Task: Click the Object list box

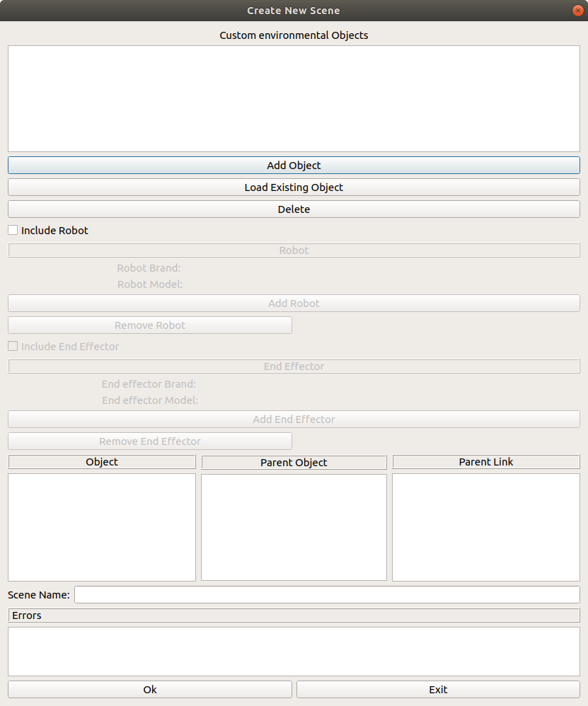Action: (102, 527)
